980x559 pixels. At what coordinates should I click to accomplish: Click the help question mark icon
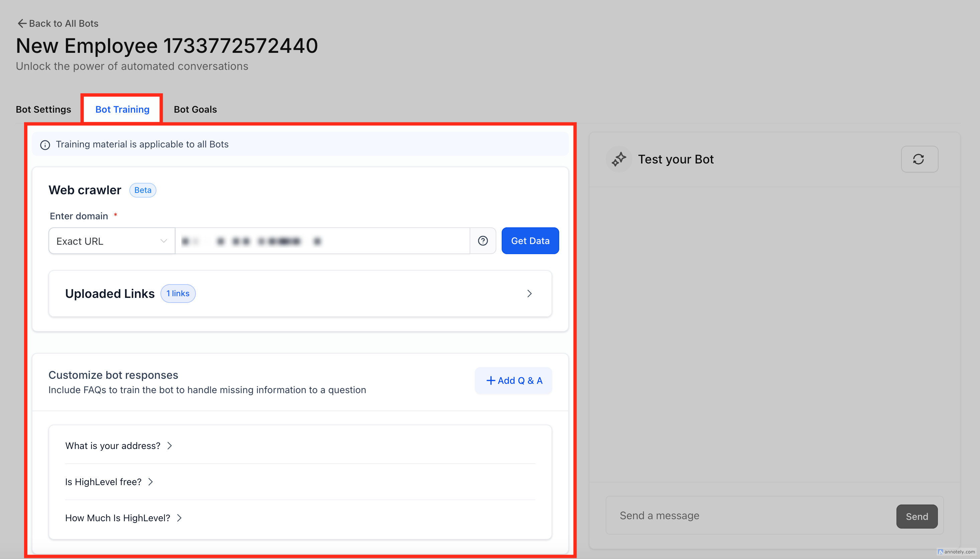[483, 241]
